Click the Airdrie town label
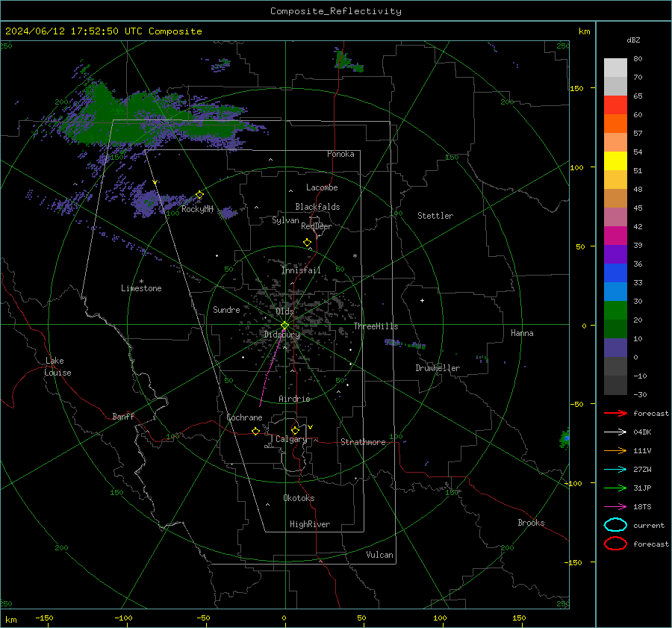This screenshot has width=672, height=628. pyautogui.click(x=294, y=399)
